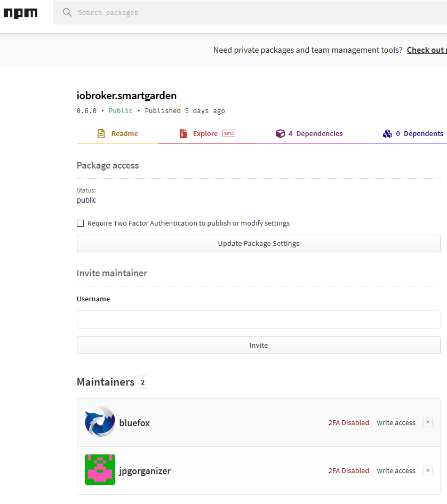This screenshot has height=504, width=447.
Task: Click the npm logo
Action: click(21, 13)
